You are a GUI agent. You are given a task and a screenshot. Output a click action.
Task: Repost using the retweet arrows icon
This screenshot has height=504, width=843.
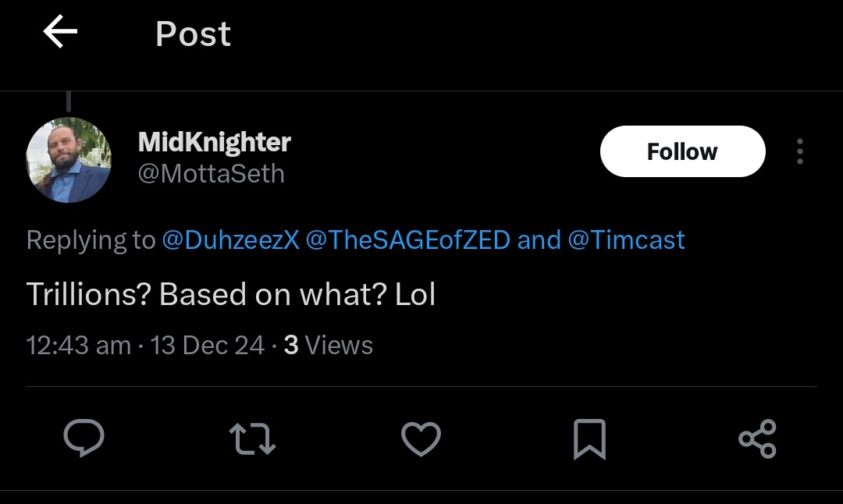(252, 438)
